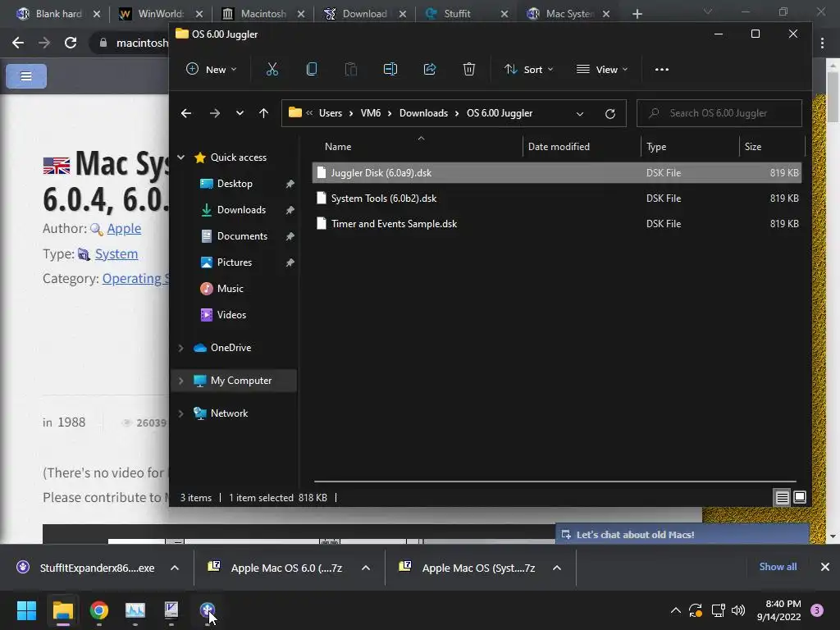Screen dimensions: 840x630
Task: Expand the Network tree node
Action: tap(181, 413)
